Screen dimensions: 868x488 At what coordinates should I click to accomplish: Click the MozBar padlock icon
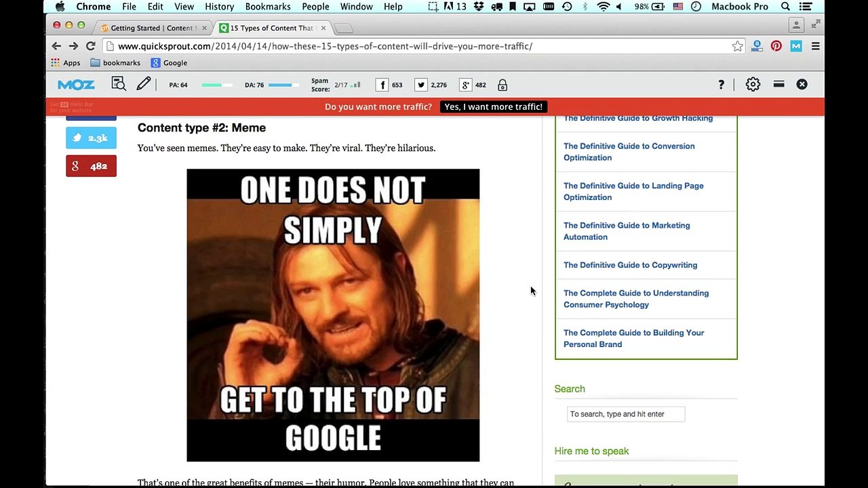pyautogui.click(x=502, y=85)
